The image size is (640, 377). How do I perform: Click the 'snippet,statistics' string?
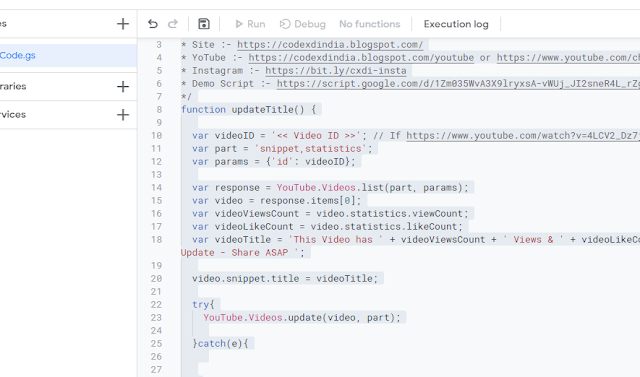click(311, 149)
